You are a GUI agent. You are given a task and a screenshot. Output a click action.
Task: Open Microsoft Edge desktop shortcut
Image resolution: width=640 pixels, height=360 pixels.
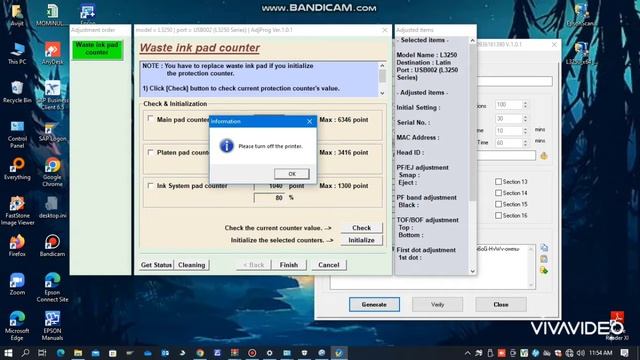click(x=17, y=325)
